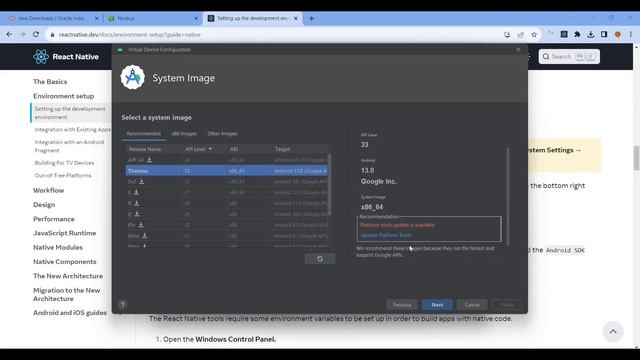This screenshot has height=360, width=640.
Task: Open The Basics sidebar section
Action: point(50,82)
